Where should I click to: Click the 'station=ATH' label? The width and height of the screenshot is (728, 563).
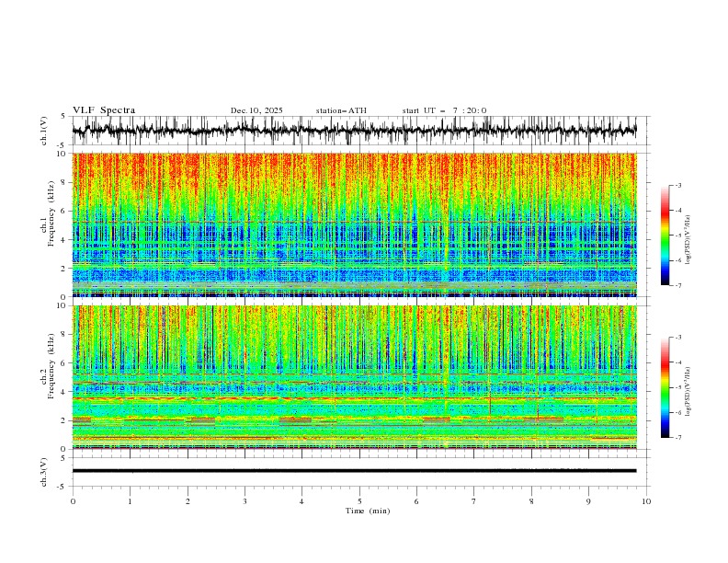(341, 110)
